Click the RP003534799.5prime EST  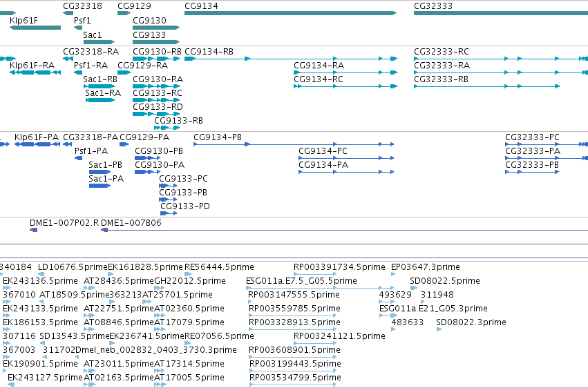293,385
